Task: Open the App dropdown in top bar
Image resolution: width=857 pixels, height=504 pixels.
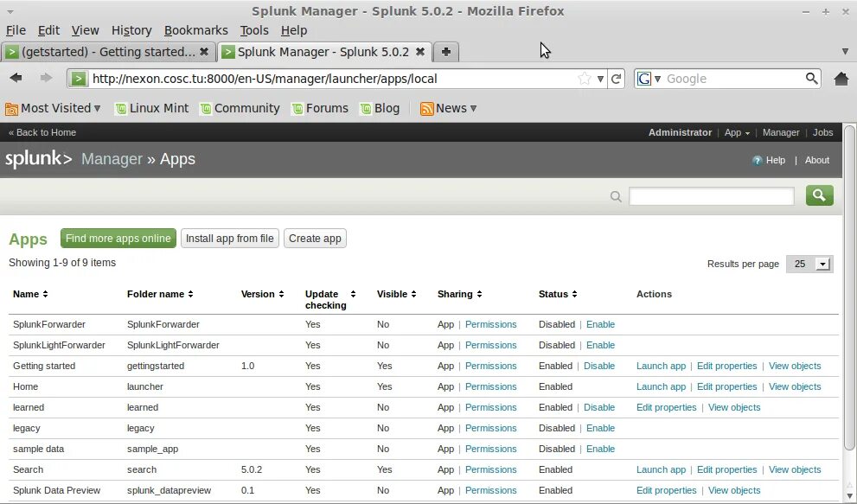Action: click(737, 132)
